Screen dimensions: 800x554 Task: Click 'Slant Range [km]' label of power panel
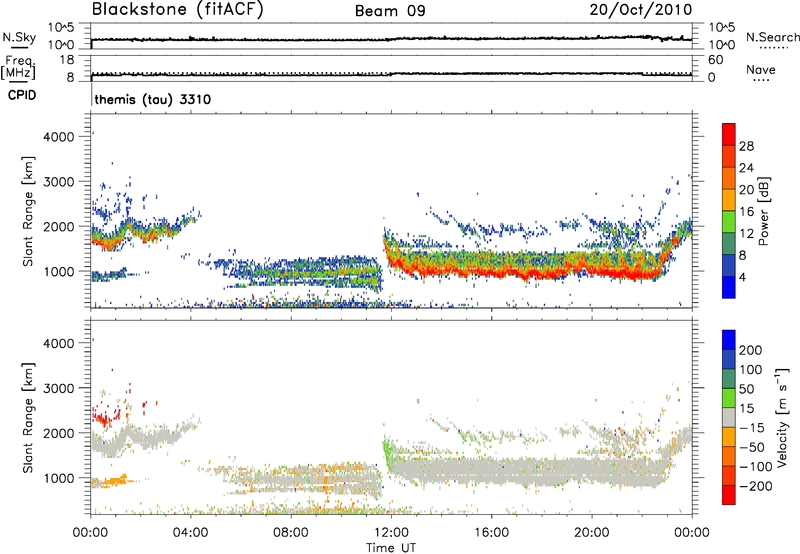click(x=28, y=211)
